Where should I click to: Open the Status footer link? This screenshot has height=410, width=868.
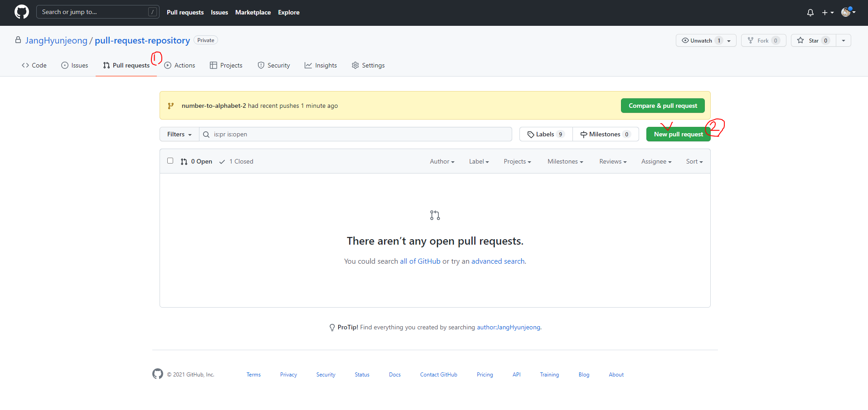362,375
